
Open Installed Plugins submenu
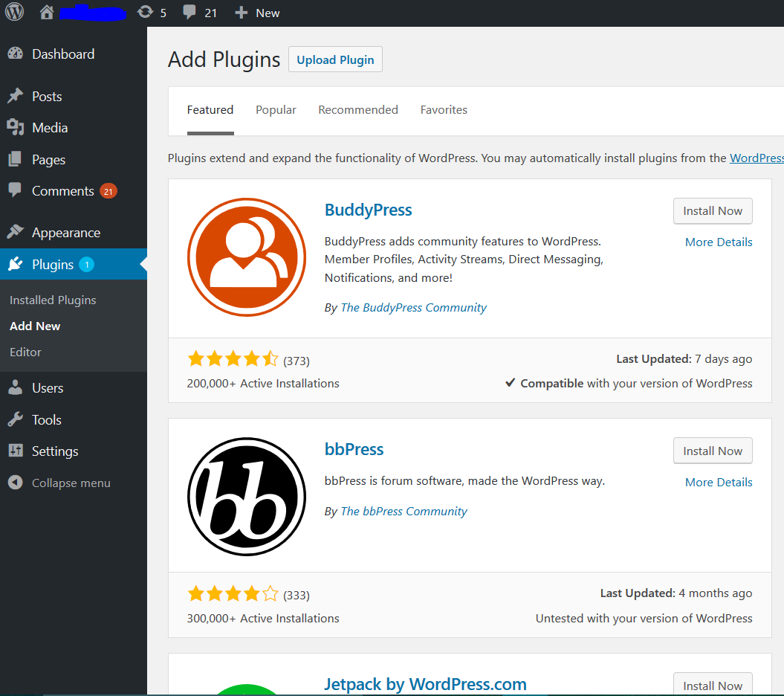(x=53, y=300)
